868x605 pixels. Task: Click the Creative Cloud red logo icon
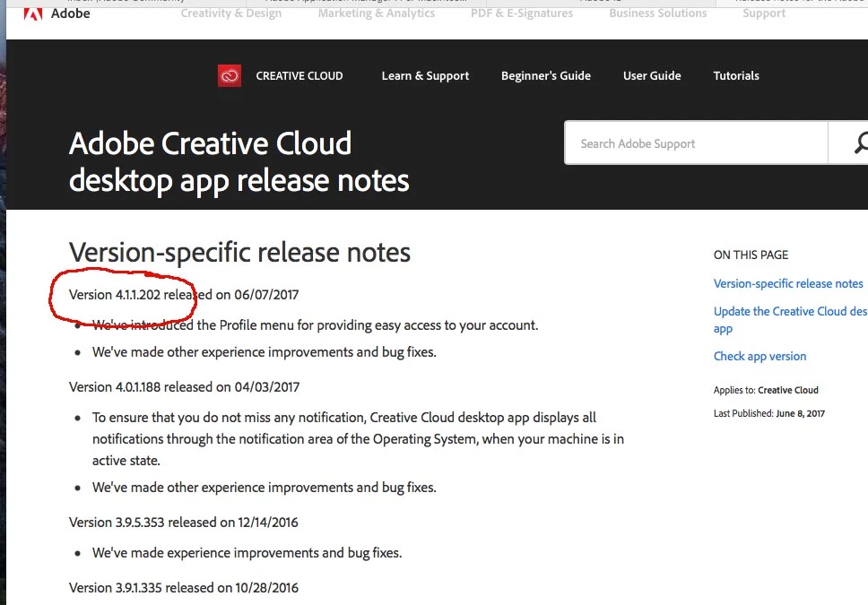click(x=230, y=76)
